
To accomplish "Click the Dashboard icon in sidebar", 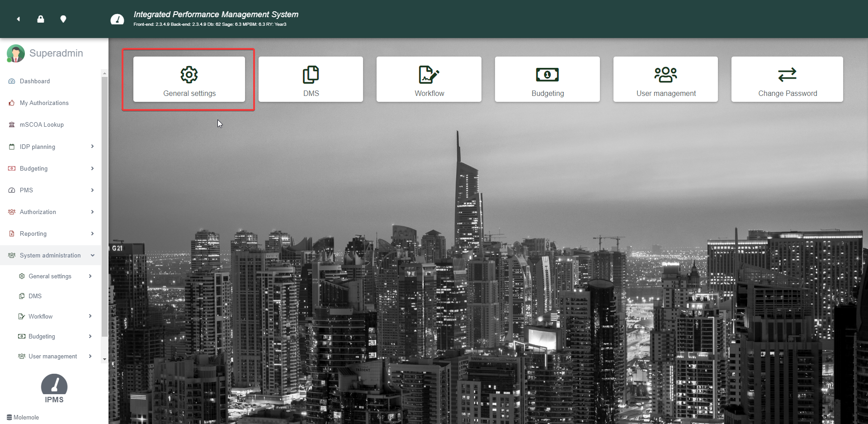I will pyautogui.click(x=12, y=81).
